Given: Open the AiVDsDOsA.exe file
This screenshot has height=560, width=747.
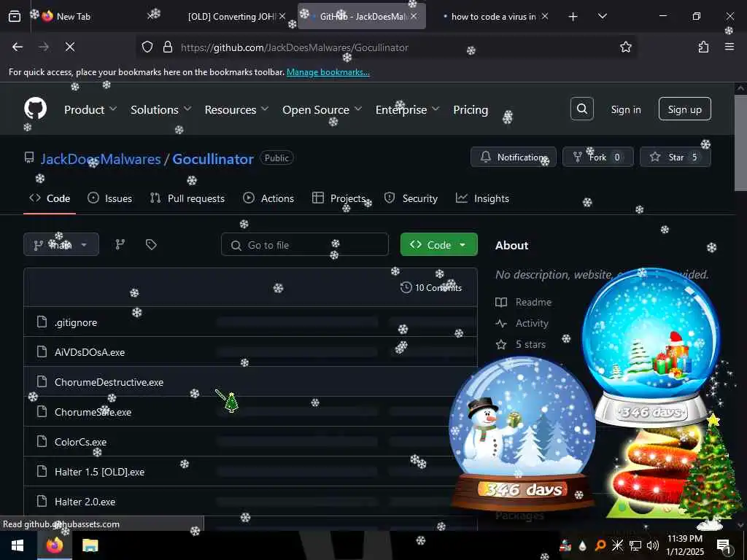Looking at the screenshot, I should click(x=90, y=352).
